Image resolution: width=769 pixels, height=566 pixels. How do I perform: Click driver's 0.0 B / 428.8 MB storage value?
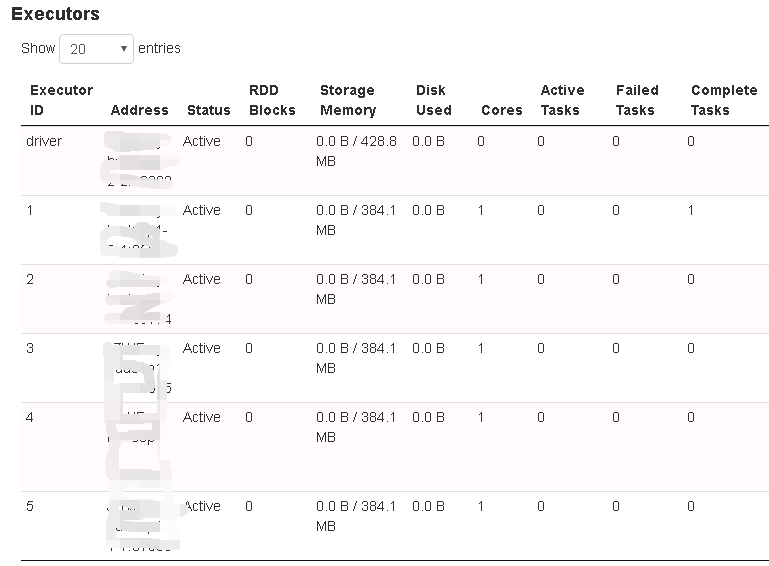357,151
